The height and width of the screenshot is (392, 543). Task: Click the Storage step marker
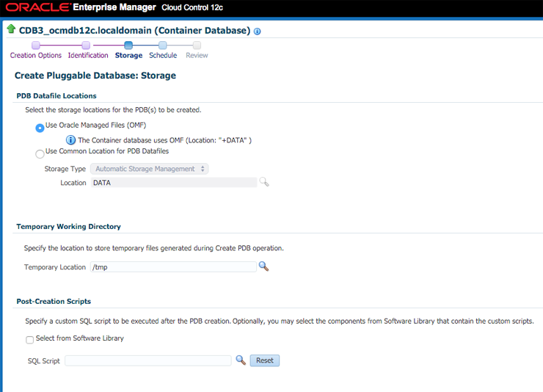[x=128, y=46]
